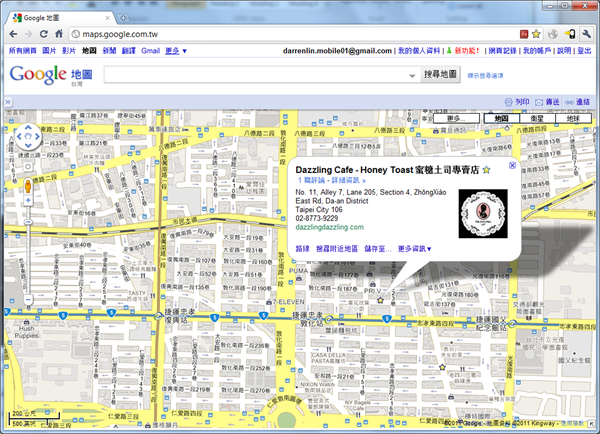Click 登出 to sign out
Viewport: 600px width, 434px height.
[x=584, y=51]
